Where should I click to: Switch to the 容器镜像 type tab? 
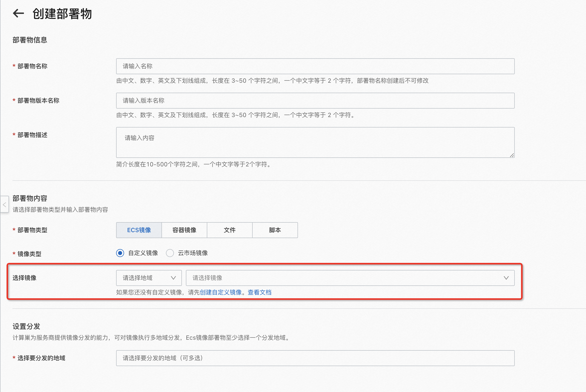tap(184, 230)
